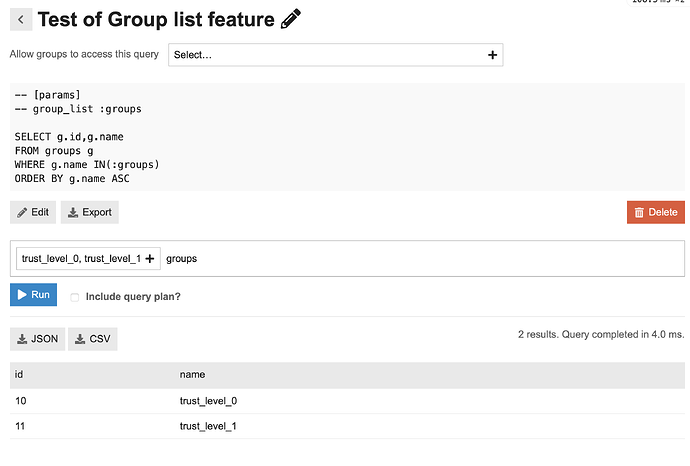The width and height of the screenshot is (690, 466).
Task: Select the 'trust_level_0' name cell
Action: [208, 401]
